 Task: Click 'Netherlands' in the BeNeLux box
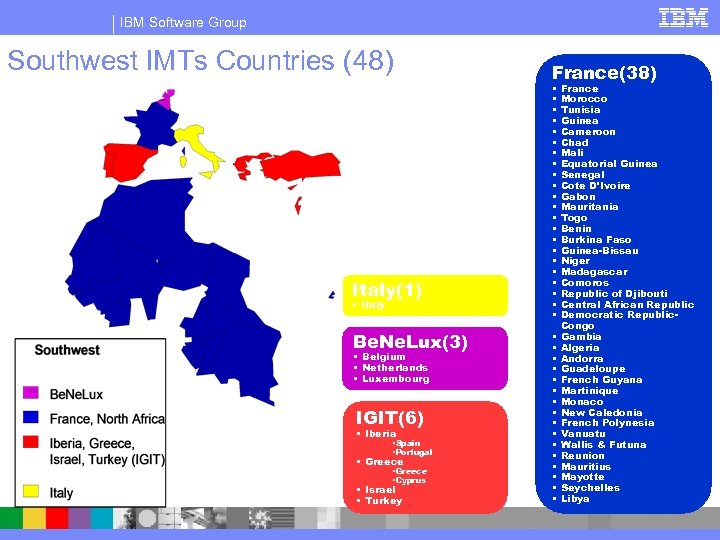(395, 368)
